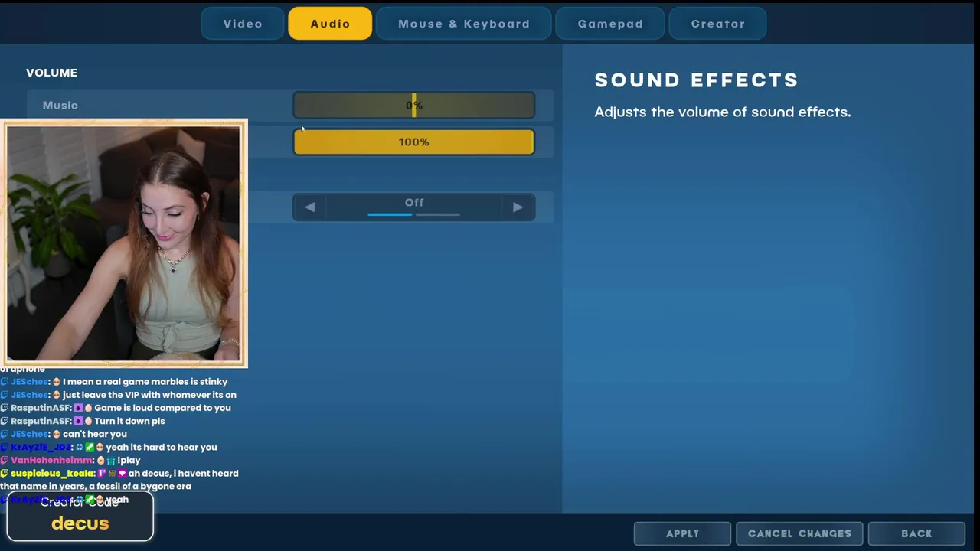Select the Audio settings tab
This screenshot has width=980, height=551.
(x=330, y=24)
